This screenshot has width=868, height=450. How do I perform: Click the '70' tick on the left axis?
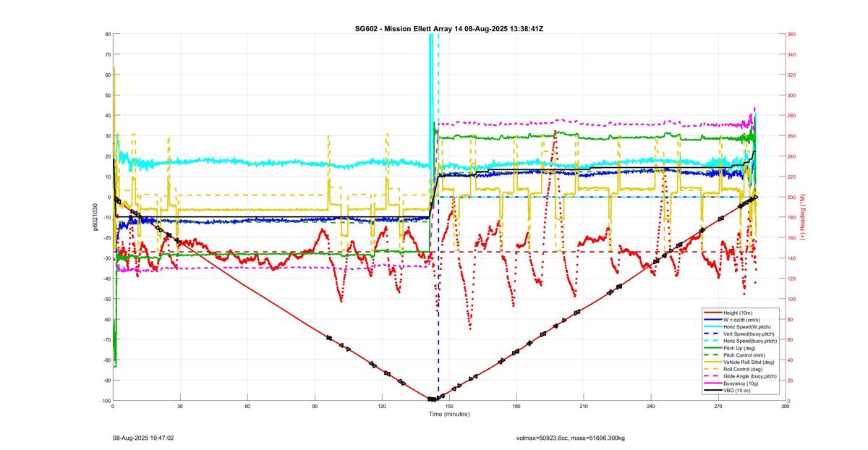point(108,54)
